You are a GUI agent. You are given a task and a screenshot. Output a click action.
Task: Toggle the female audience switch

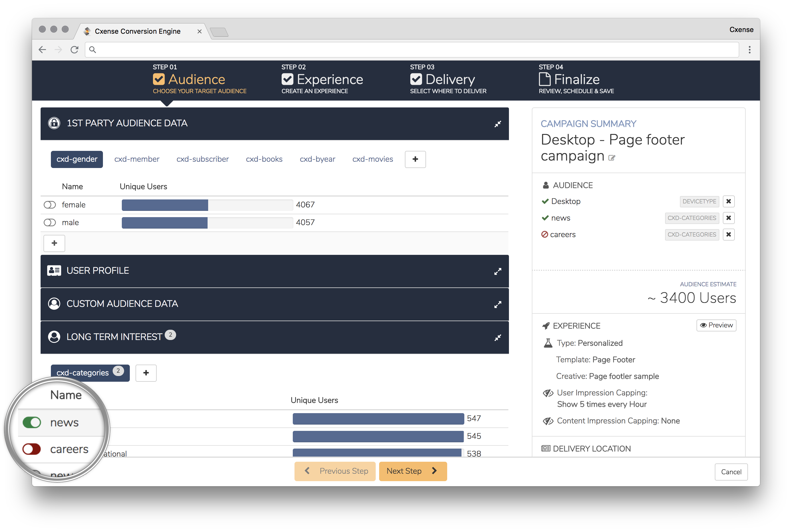pos(49,205)
